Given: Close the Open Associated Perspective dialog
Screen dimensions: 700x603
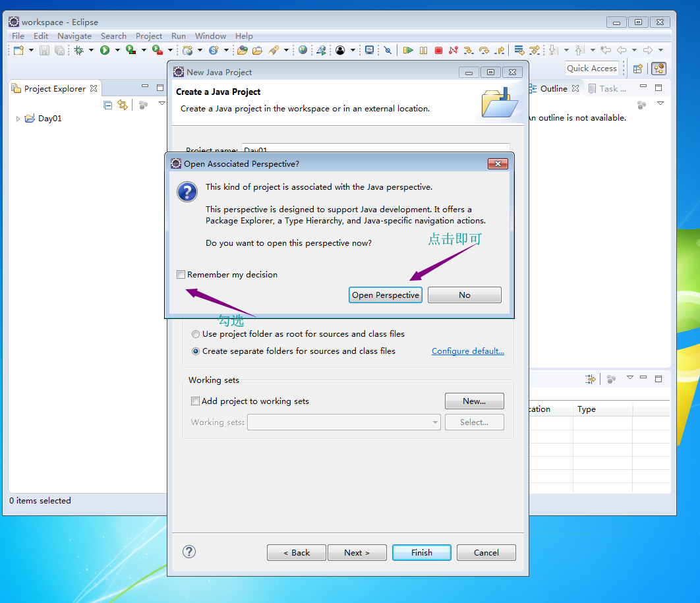Looking at the screenshot, I should click(498, 164).
